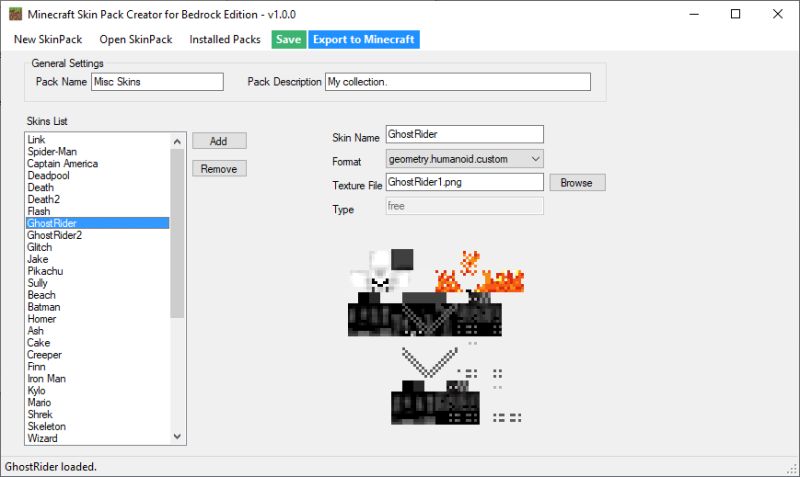The width and height of the screenshot is (800, 477).
Task: Open the Installed Packs menu
Action: click(x=224, y=39)
